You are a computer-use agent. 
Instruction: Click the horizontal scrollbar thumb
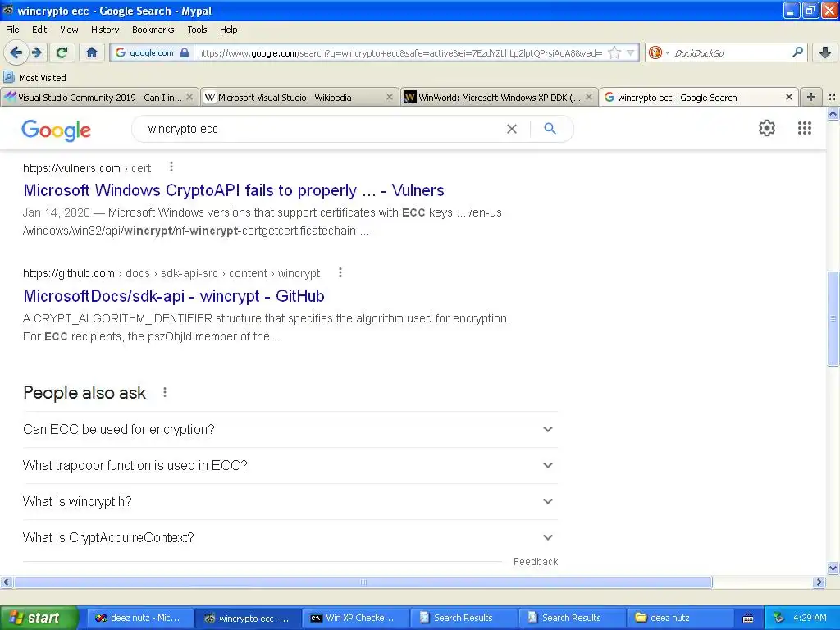[x=363, y=582]
